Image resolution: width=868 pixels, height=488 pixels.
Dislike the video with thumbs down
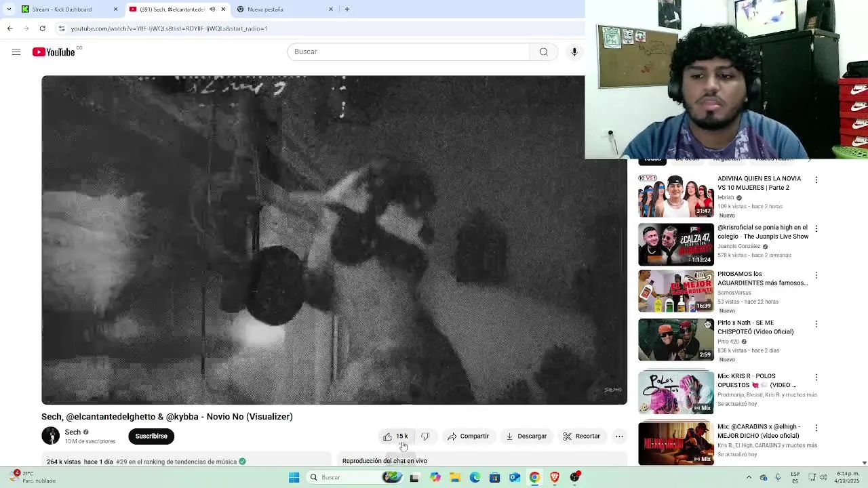click(425, 436)
